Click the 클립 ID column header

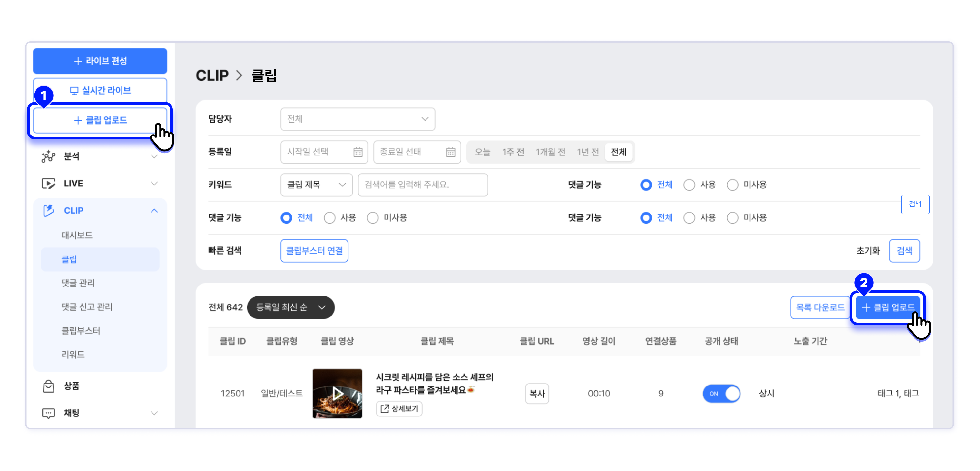click(x=233, y=341)
